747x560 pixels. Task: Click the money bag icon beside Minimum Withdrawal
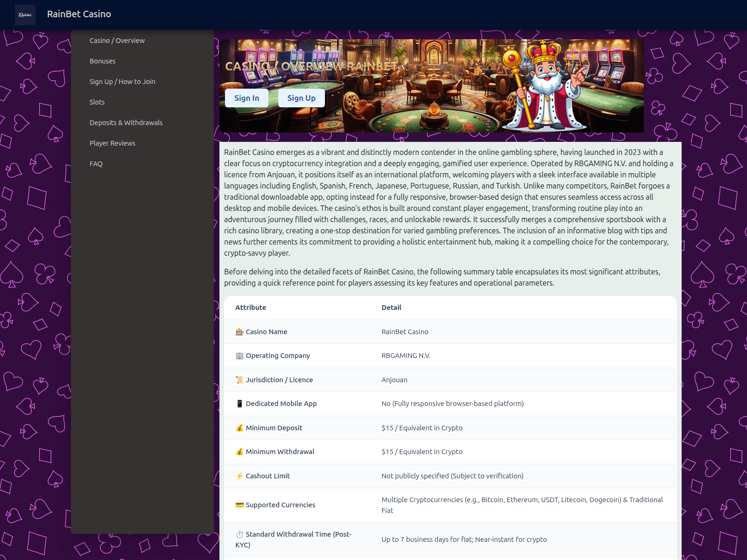[x=240, y=452]
